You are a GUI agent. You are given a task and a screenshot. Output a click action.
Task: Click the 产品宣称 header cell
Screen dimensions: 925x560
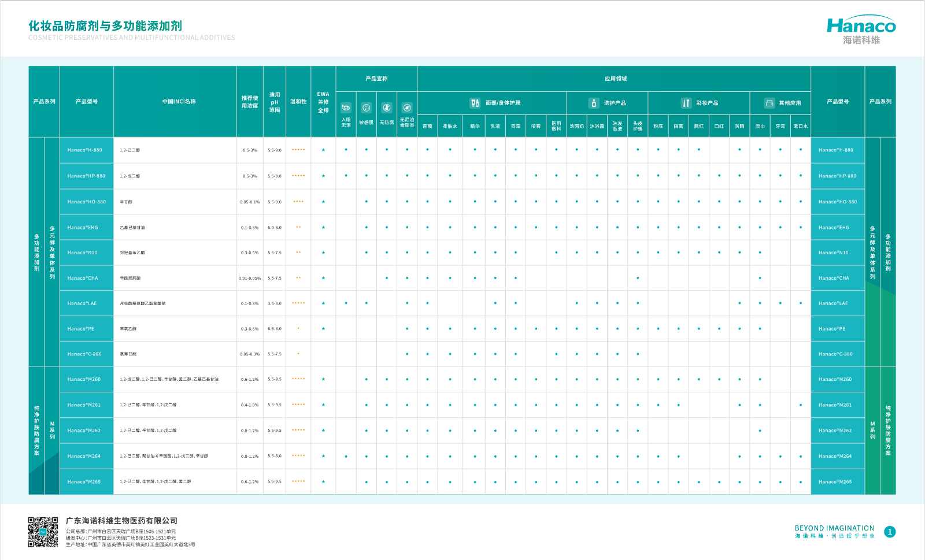pyautogui.click(x=376, y=79)
